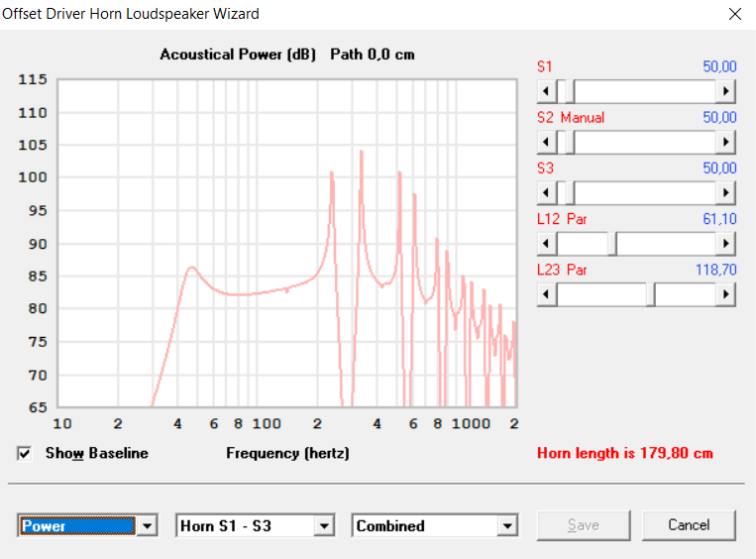Close the Offset Driver Horn Loudspeaker Wizard window
Image resolution: width=756 pixels, height=559 pixels.
coord(735,14)
